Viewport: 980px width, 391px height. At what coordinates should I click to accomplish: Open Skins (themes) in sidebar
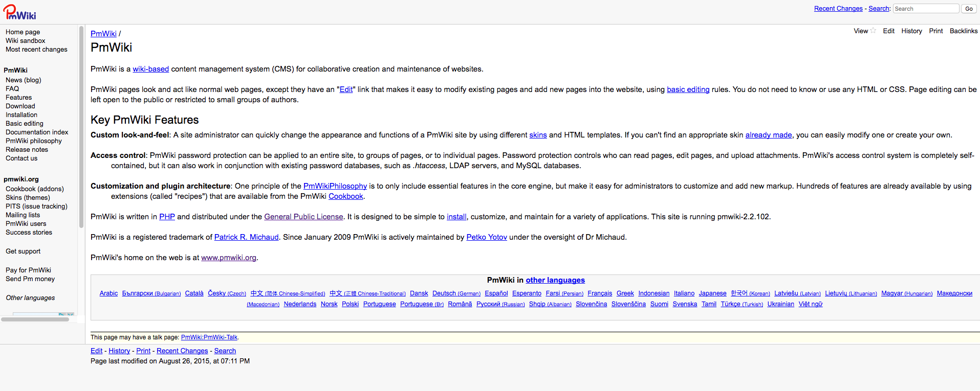coord(28,198)
